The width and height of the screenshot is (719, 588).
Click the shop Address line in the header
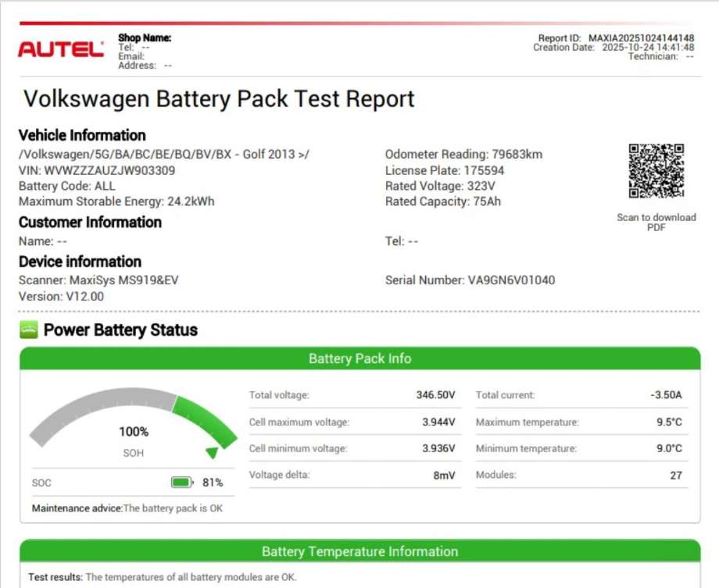coord(145,66)
